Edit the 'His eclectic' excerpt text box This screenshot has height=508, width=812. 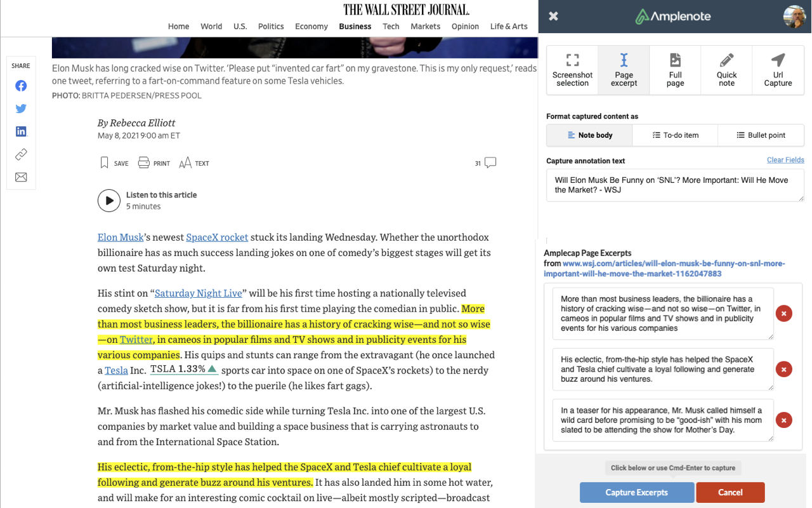pyautogui.click(x=663, y=370)
